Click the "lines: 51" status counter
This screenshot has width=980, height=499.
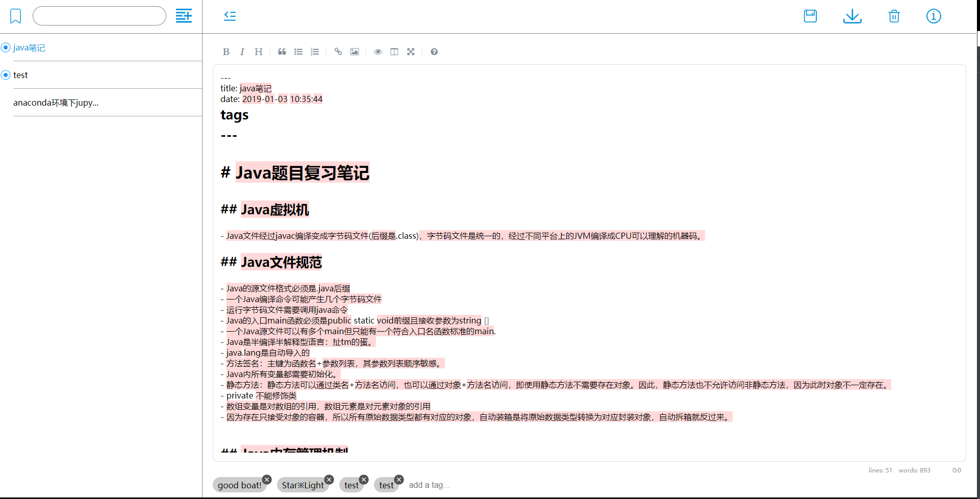pyautogui.click(x=881, y=470)
